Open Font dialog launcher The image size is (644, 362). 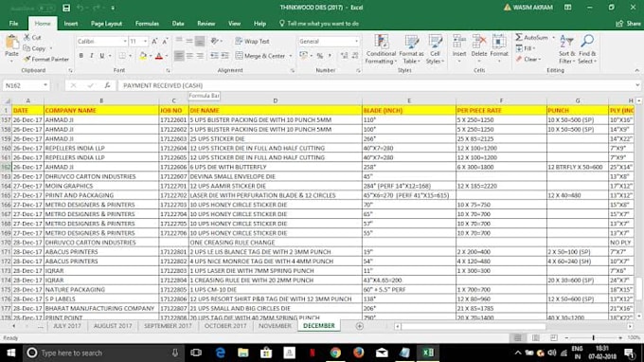tap(168, 71)
